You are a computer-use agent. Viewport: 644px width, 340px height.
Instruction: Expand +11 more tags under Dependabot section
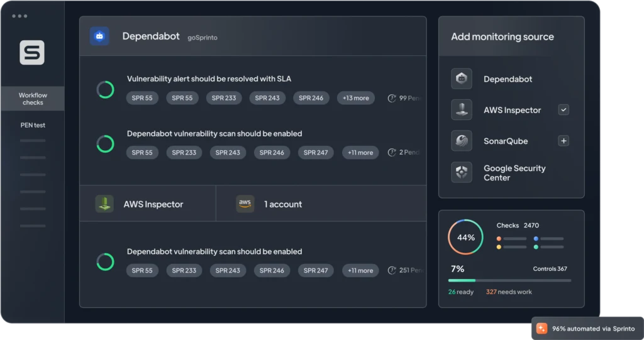pyautogui.click(x=360, y=153)
